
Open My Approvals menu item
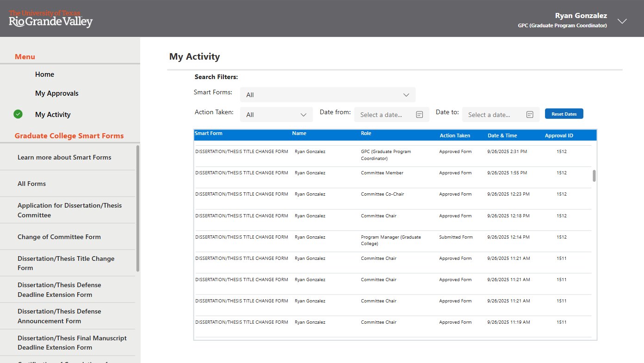56,93
